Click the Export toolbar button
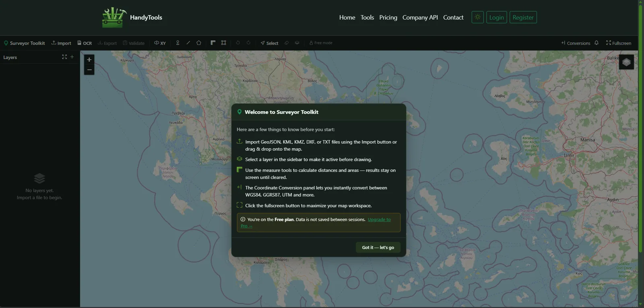The image size is (644, 308). point(107,43)
